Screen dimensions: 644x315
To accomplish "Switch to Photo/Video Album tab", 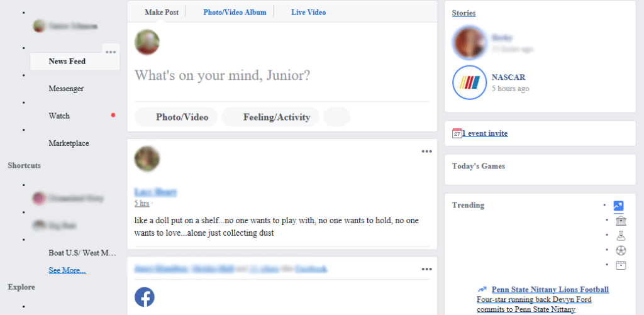I will [x=235, y=12].
